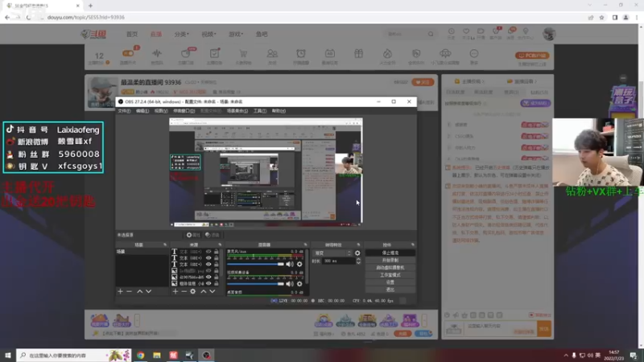The image size is (644, 362).
Task: Toggle visibility of first 文本 source
Action: coord(208,252)
